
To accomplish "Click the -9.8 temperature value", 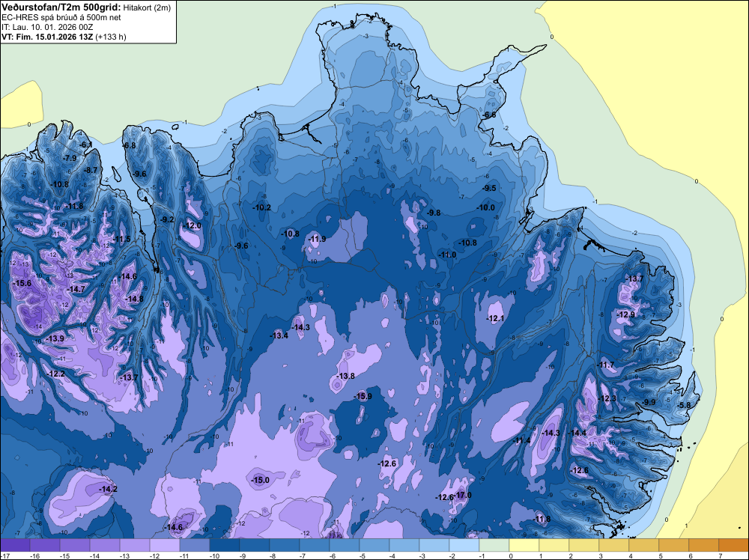I will (434, 213).
